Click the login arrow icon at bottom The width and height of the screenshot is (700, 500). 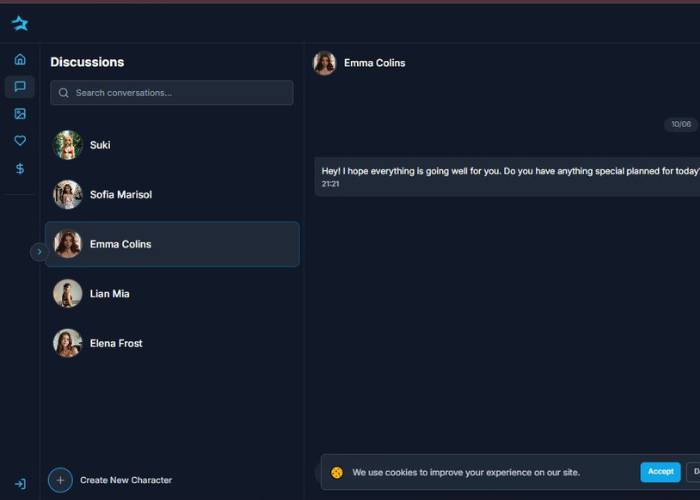(20, 484)
